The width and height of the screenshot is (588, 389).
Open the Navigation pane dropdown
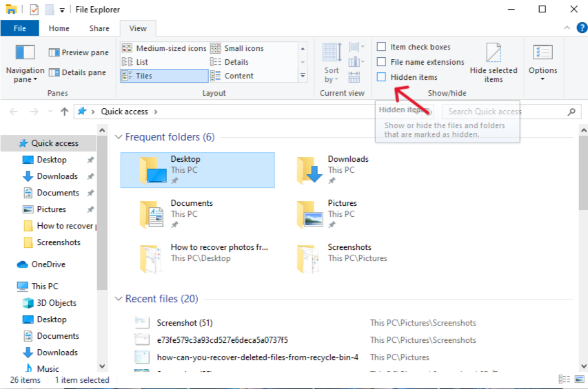point(25,63)
